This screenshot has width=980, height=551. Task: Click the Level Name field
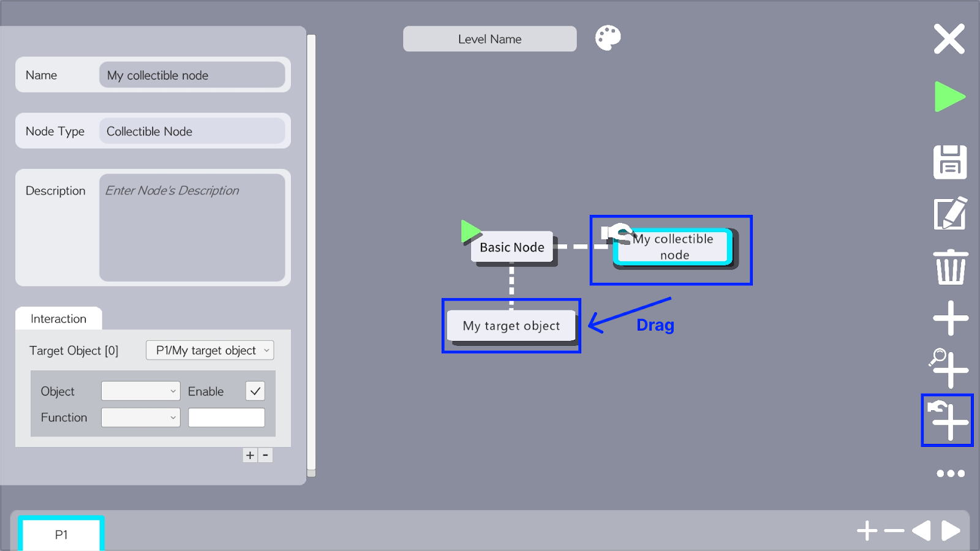point(490,39)
